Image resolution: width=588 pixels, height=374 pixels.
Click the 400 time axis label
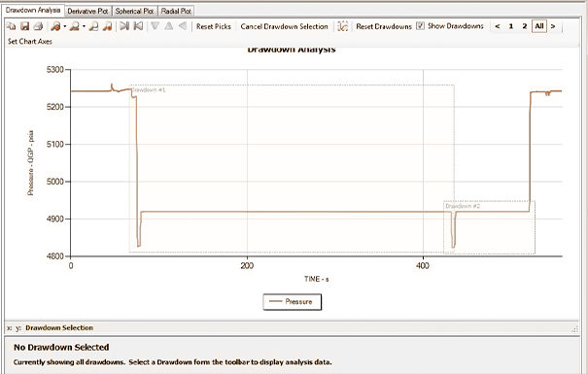click(423, 266)
